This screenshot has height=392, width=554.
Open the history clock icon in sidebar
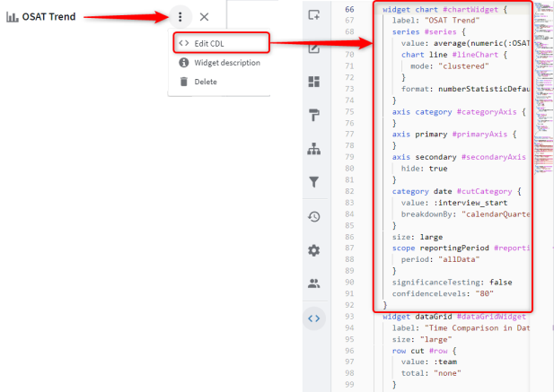(x=313, y=216)
